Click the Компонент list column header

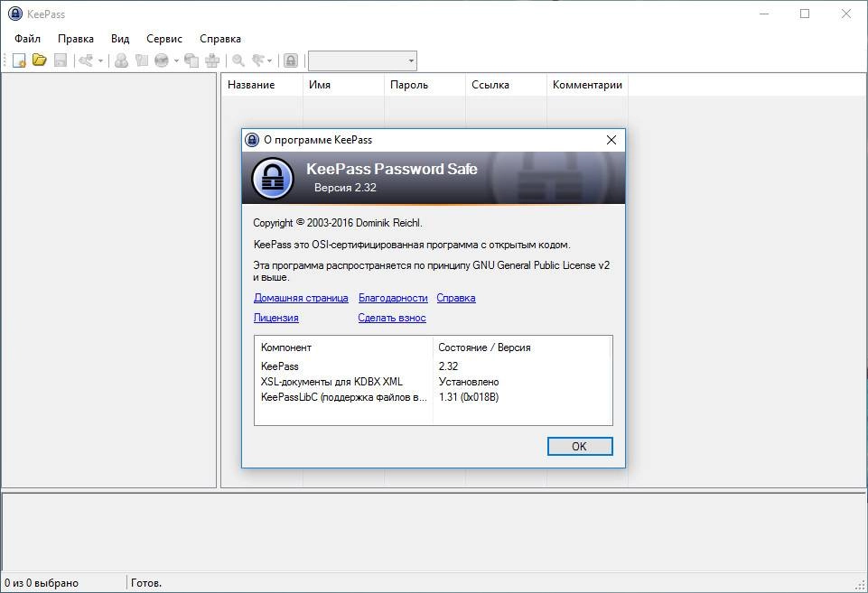pyautogui.click(x=343, y=347)
